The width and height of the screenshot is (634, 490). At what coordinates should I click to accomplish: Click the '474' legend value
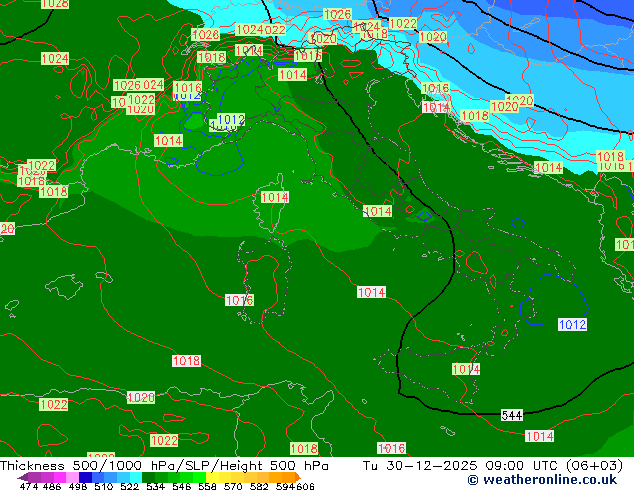coord(29,486)
